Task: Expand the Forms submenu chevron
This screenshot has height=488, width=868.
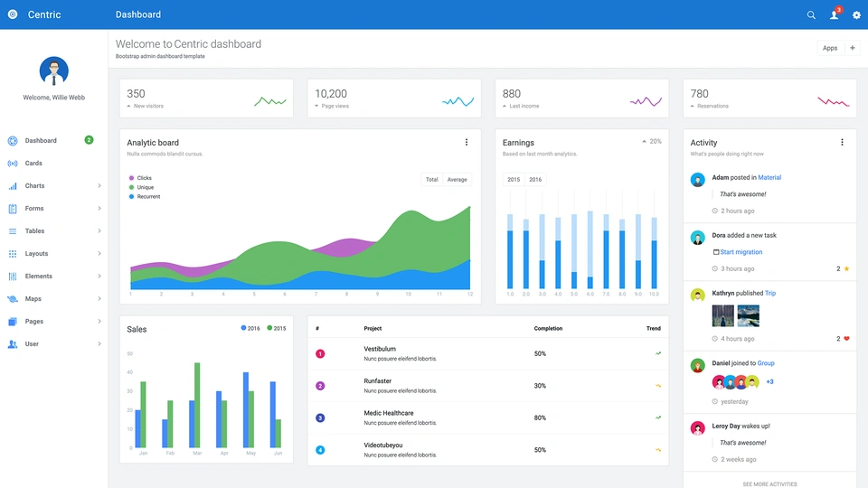Action: (99, 209)
